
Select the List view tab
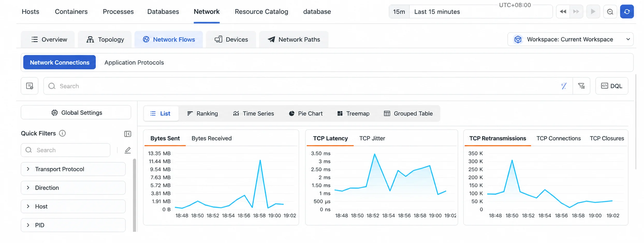[x=160, y=113]
